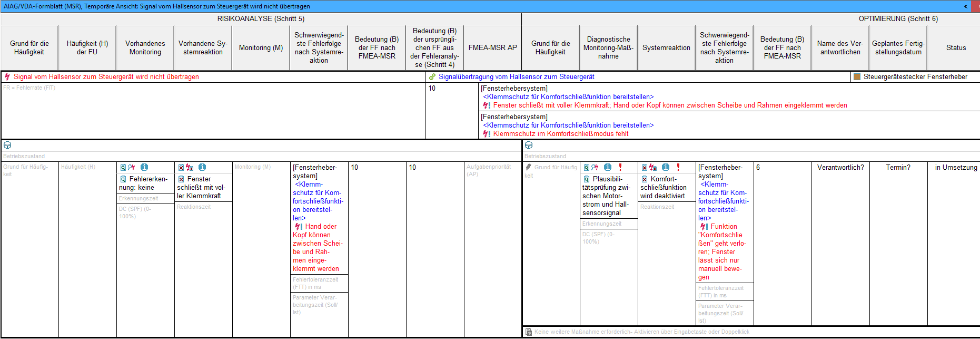Click the detection lightning icon in risk analysis monitoring cell
The image size is (980, 339).
point(132,168)
